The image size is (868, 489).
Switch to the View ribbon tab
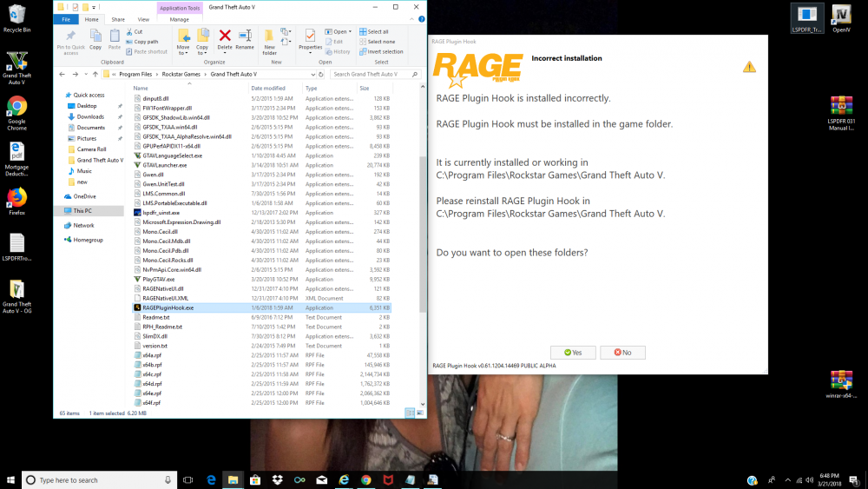point(143,19)
